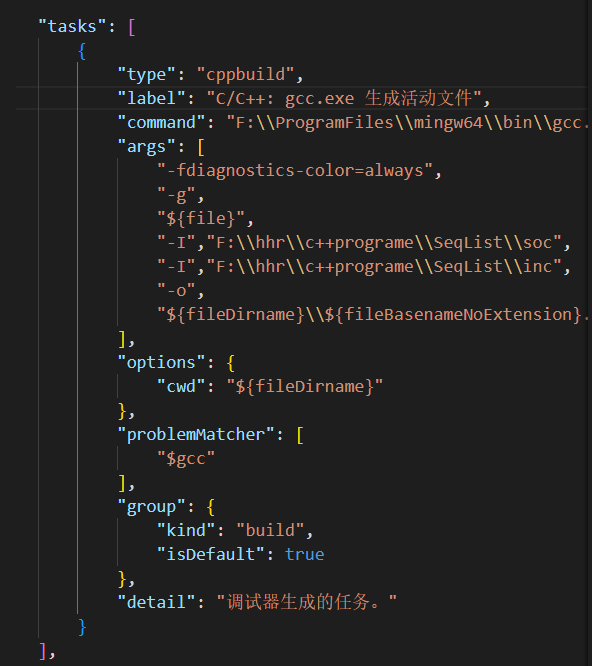This screenshot has width=592, height=666.
Task: Click the "-g" argument string
Action: [176, 195]
